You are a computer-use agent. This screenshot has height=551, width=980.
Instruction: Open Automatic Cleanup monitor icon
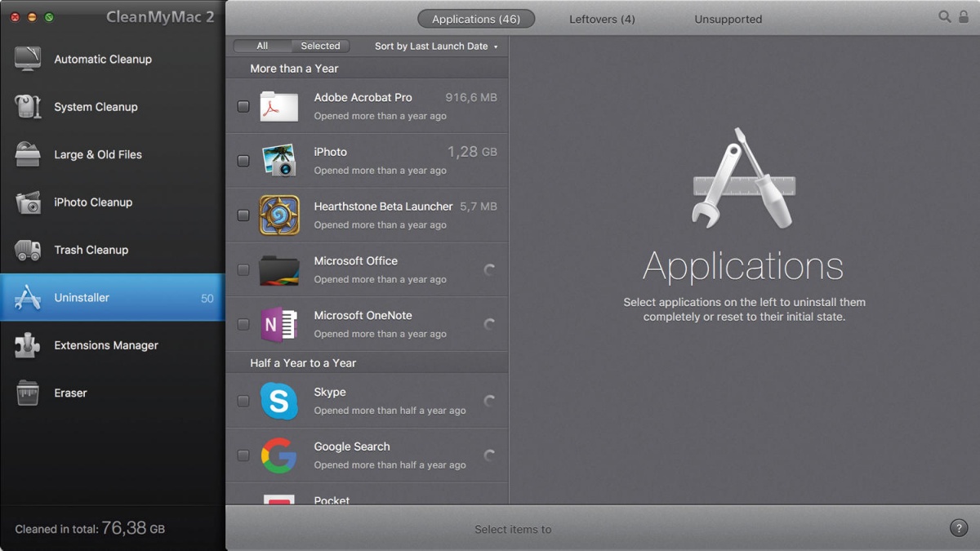tap(28, 59)
